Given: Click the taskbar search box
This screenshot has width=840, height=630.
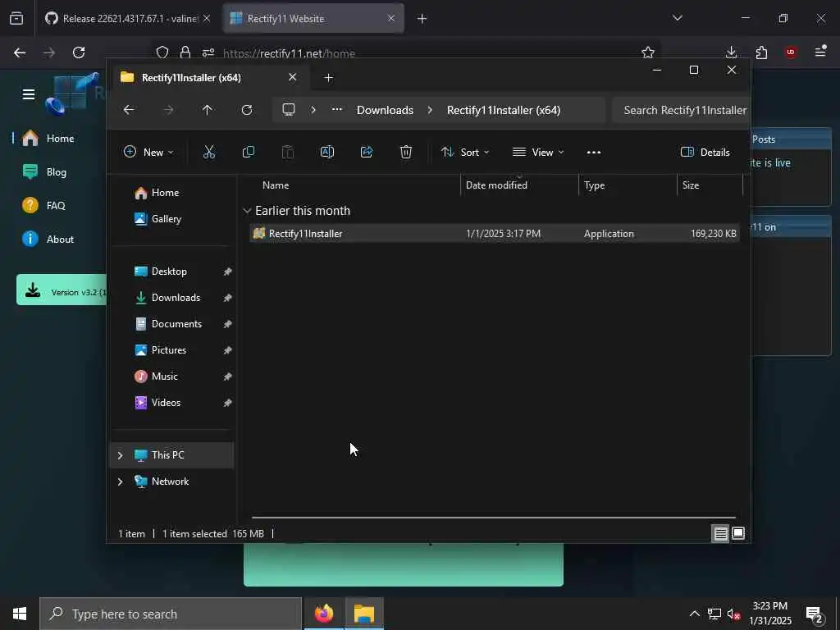Looking at the screenshot, I should coord(171,614).
